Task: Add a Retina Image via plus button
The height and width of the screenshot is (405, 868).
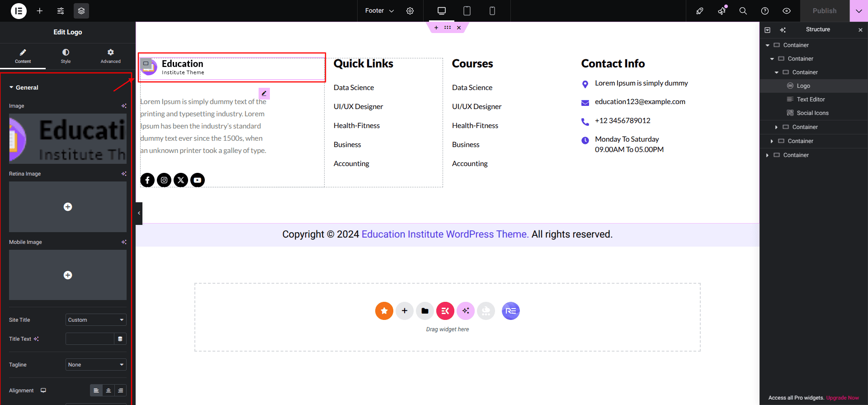Action: tap(68, 207)
